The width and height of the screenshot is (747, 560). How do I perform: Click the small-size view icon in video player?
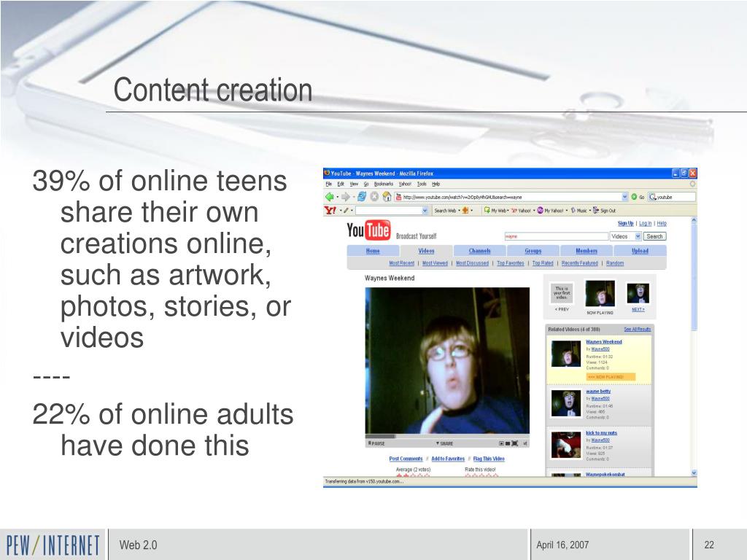pyautogui.click(x=502, y=443)
